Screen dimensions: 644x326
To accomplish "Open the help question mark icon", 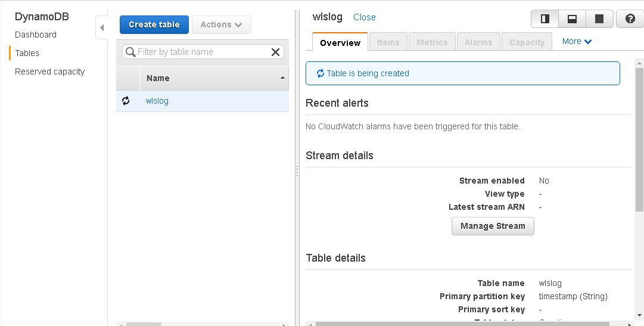I will 630,19.
